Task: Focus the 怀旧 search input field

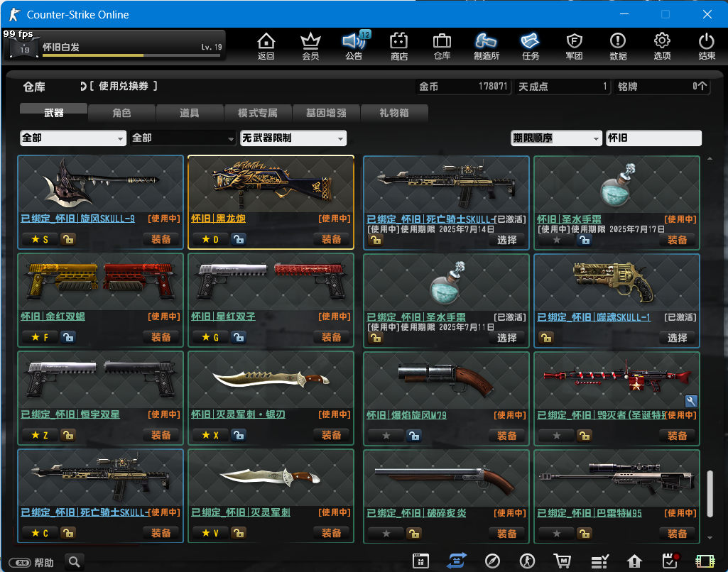Action: pos(653,138)
